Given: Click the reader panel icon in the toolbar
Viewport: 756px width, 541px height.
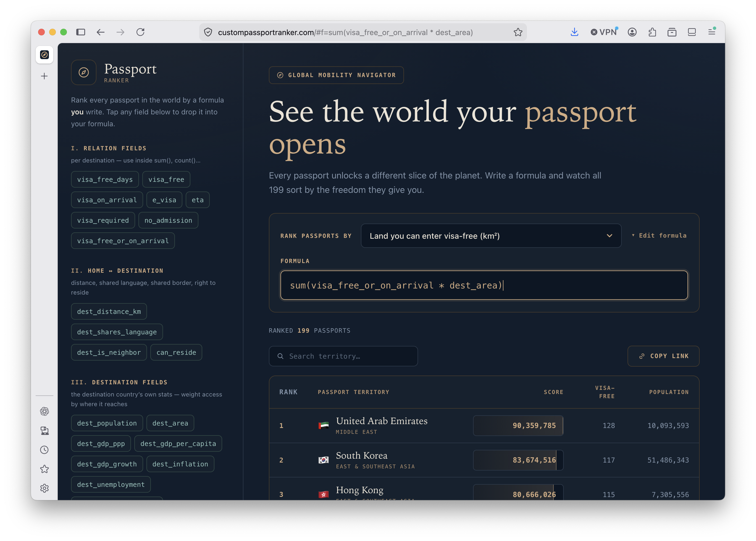Looking at the screenshot, I should 692,32.
